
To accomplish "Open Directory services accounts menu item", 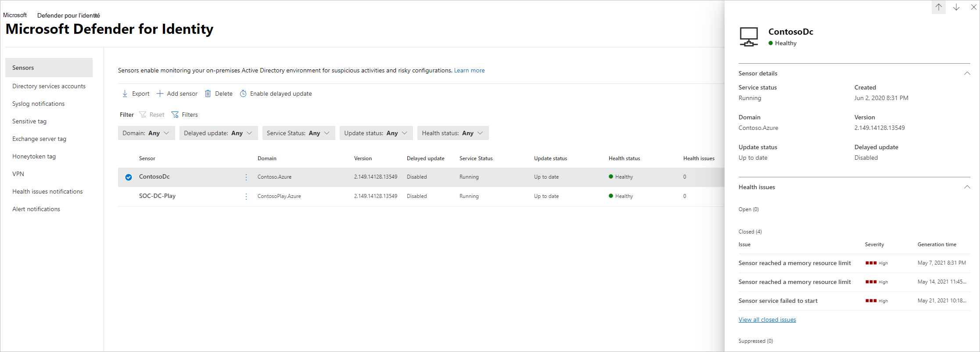I will coord(49,86).
